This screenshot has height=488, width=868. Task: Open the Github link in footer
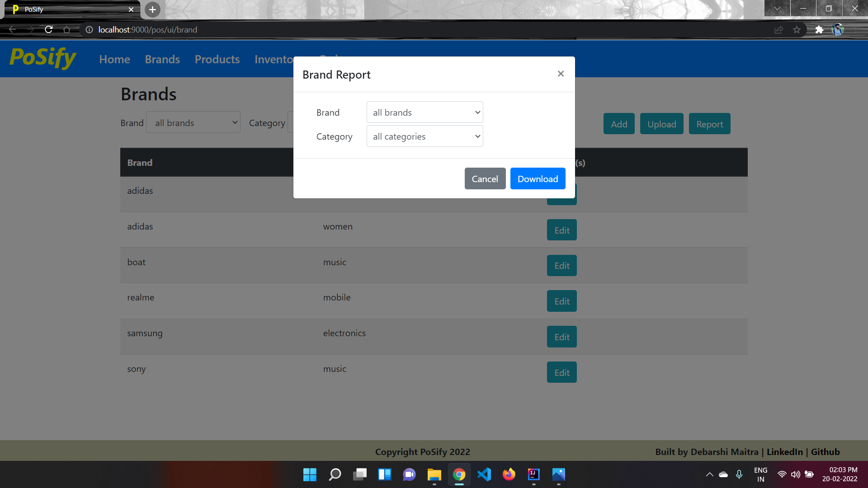(825, 452)
